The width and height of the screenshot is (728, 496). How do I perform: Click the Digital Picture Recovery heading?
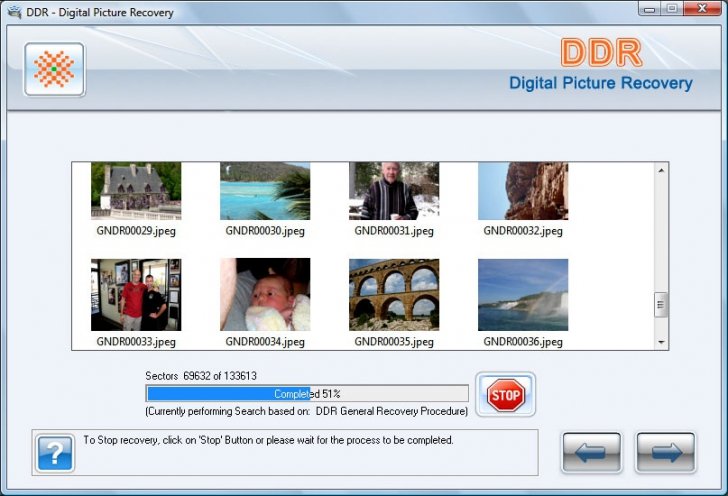601,83
